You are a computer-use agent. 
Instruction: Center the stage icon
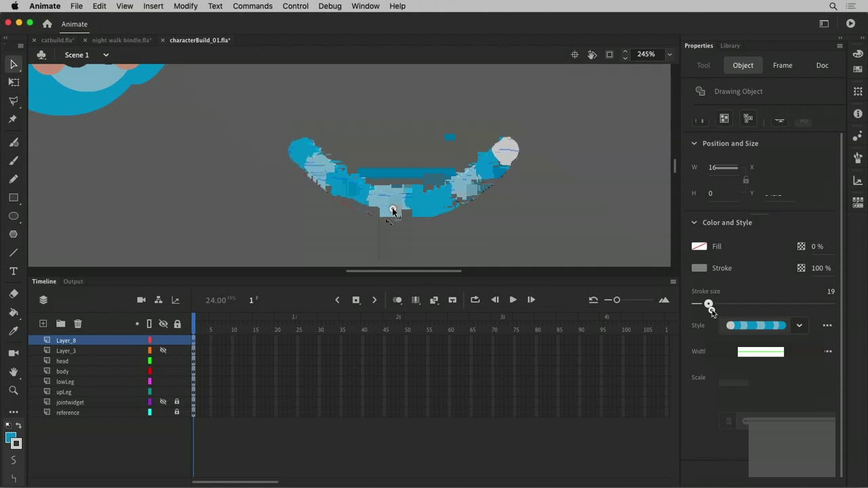(574, 54)
